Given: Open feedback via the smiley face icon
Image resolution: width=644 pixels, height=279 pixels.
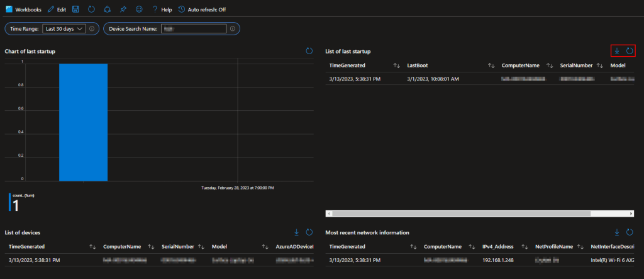Looking at the screenshot, I should (x=139, y=9).
